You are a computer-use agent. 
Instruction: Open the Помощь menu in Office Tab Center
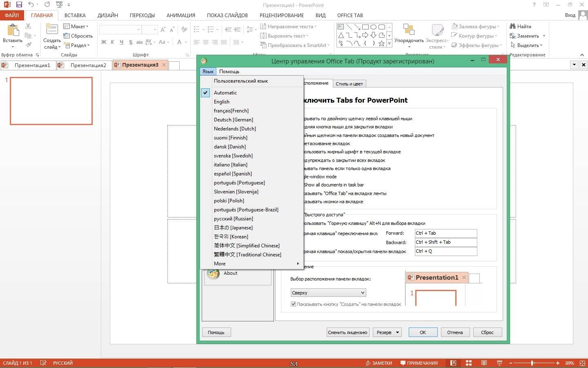pos(229,72)
